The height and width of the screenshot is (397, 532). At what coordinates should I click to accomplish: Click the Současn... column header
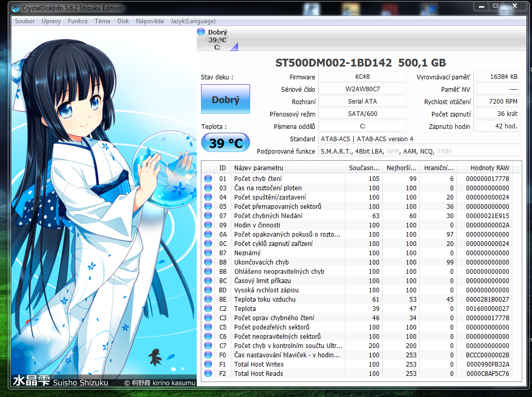click(364, 168)
